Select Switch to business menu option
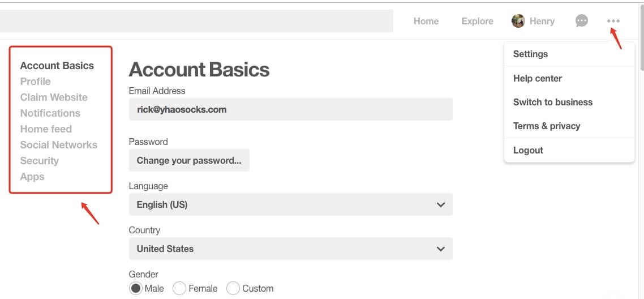 tap(552, 102)
